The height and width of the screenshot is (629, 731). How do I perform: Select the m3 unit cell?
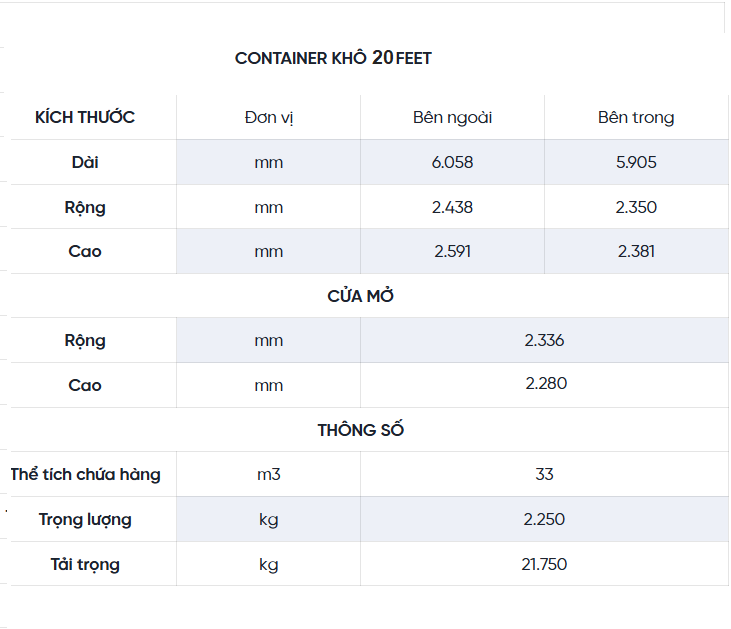point(268,474)
